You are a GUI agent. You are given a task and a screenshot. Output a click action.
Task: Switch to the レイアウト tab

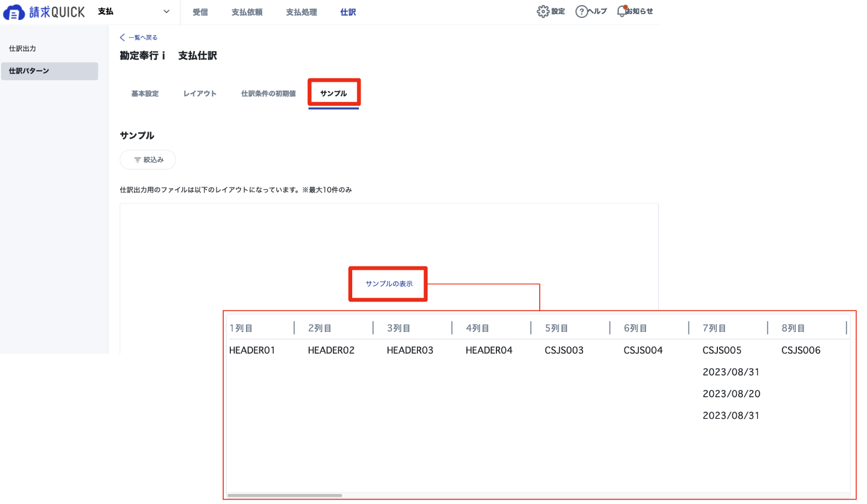tap(200, 93)
